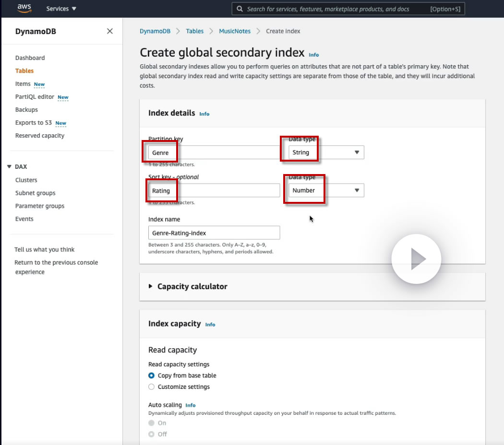Open the Services menu
This screenshot has height=445, width=504.
61,9
